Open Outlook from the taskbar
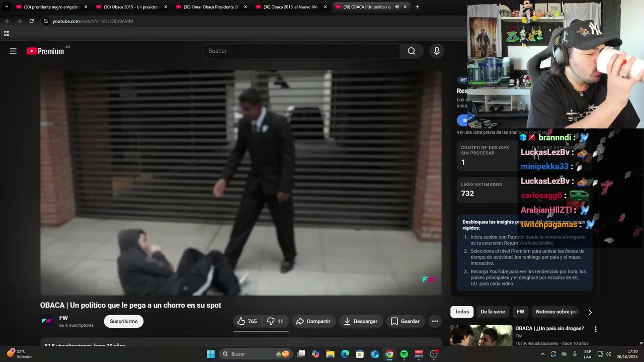 pos(374,354)
